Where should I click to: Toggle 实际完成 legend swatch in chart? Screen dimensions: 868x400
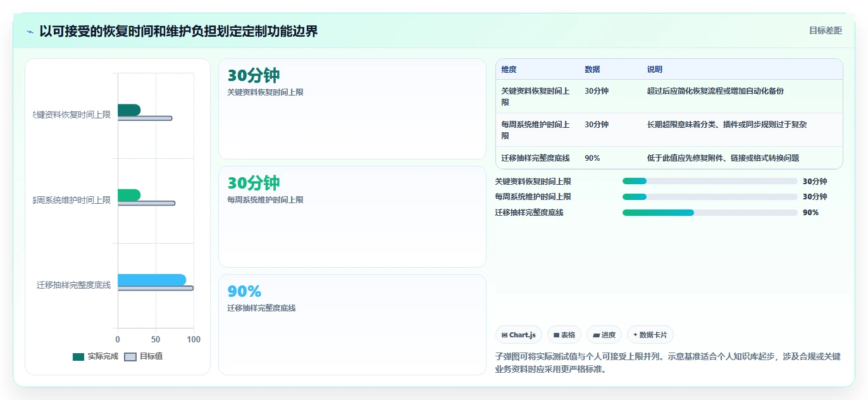[x=78, y=357]
